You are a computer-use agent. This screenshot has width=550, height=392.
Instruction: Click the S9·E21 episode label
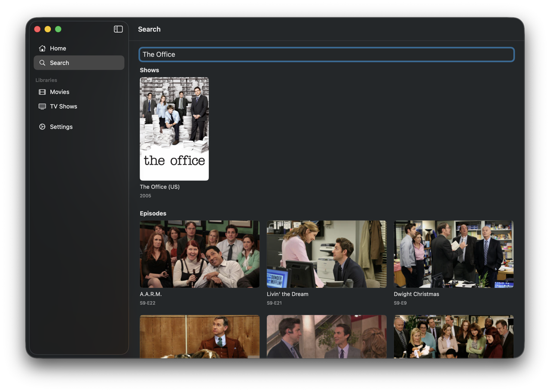[274, 303]
